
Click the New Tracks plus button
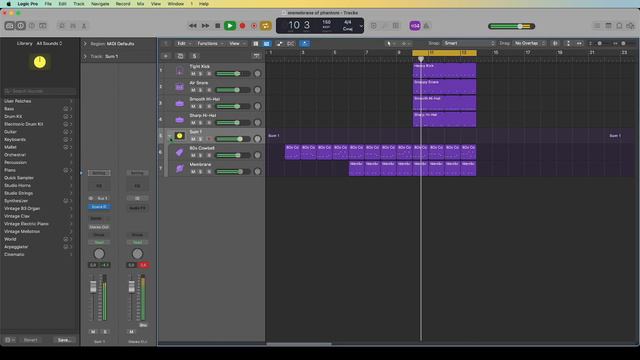point(166,56)
